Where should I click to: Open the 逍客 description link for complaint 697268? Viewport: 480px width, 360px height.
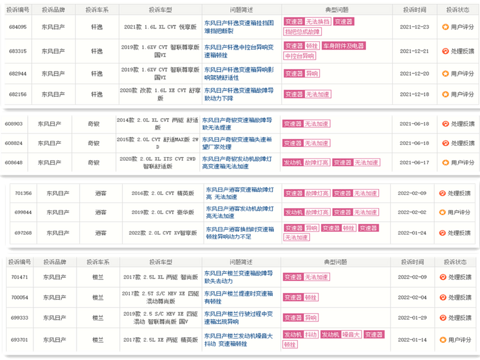pos(240,233)
